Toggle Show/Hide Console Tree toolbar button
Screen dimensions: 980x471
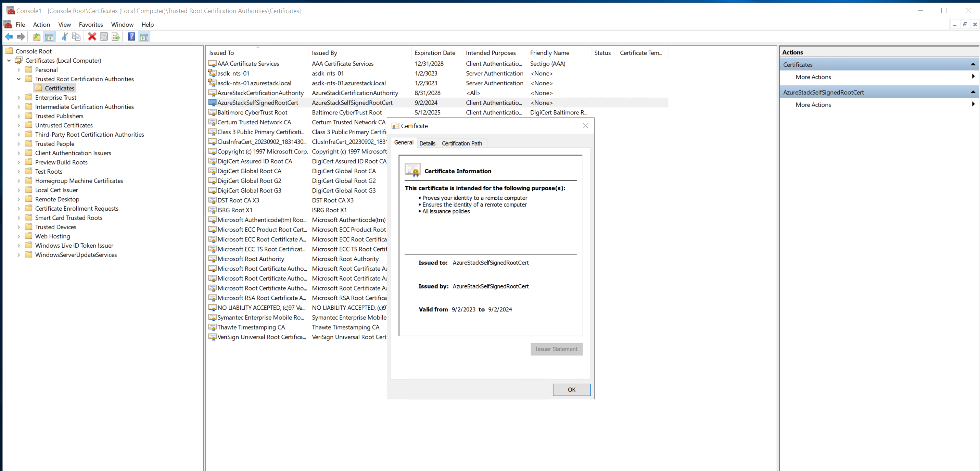pos(49,37)
